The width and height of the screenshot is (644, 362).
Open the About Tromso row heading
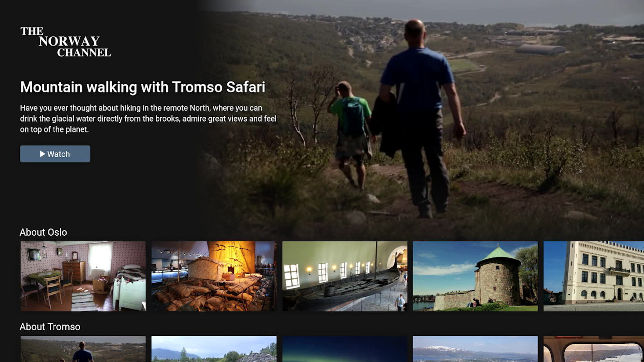[x=50, y=327]
